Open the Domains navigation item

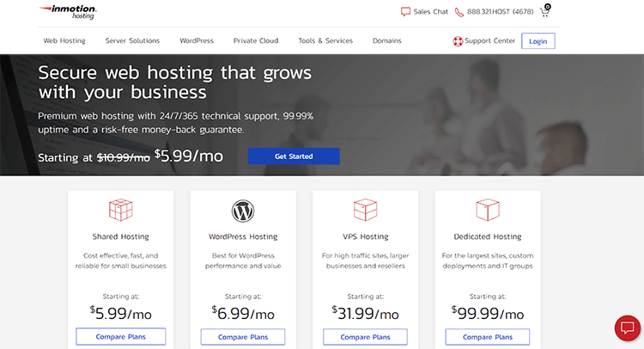point(386,40)
